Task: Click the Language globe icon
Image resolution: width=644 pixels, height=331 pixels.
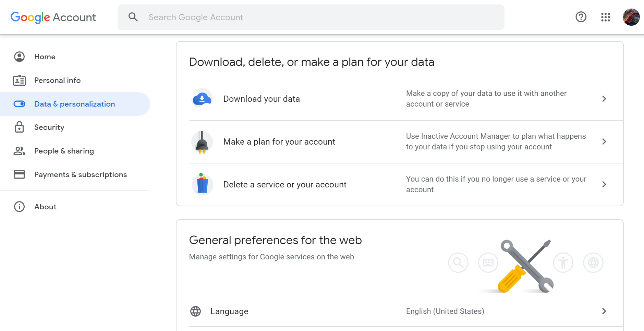Action: coord(195,311)
